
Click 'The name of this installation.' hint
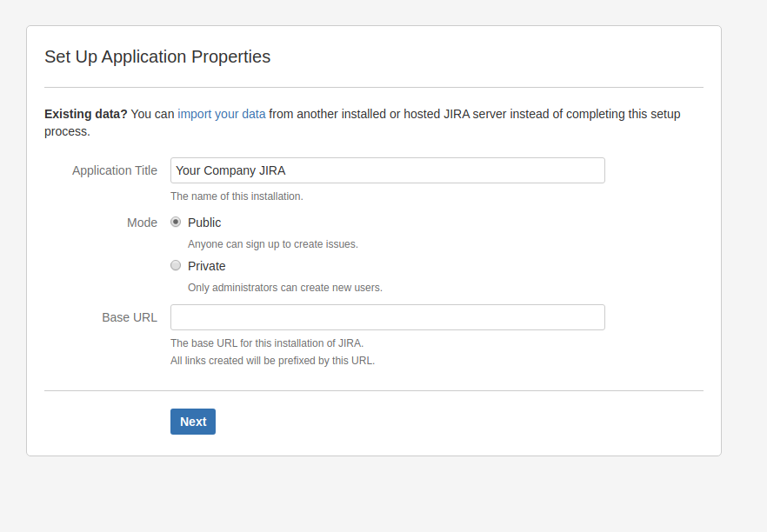237,196
